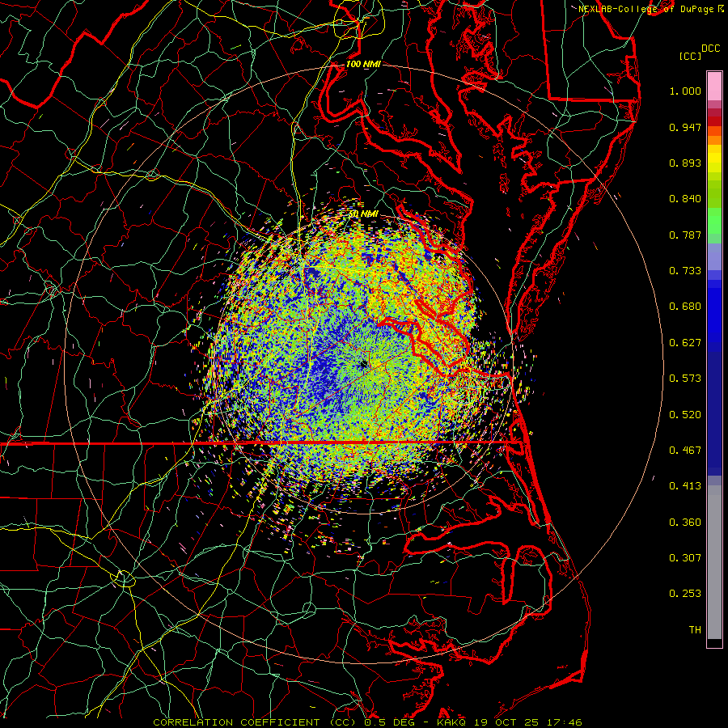Pick the red swatch on the color bar
This screenshot has height=728, width=728.
pos(714,121)
